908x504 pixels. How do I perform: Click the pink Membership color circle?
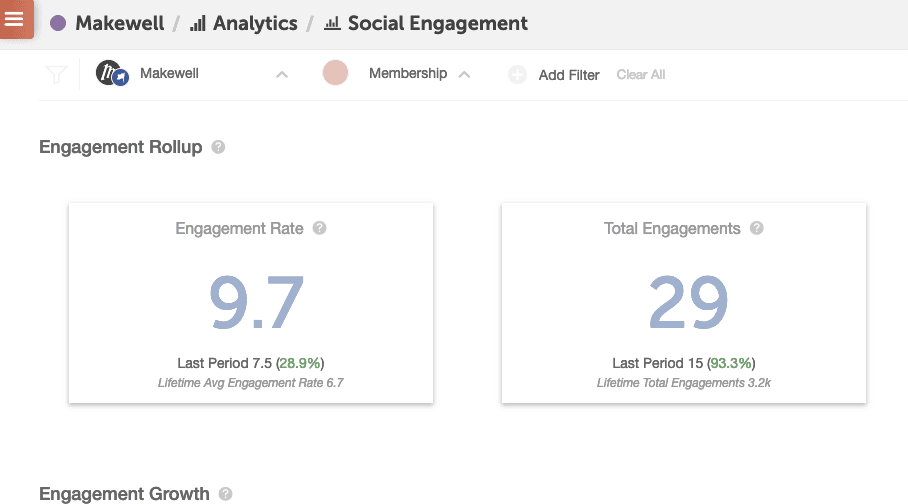[335, 73]
